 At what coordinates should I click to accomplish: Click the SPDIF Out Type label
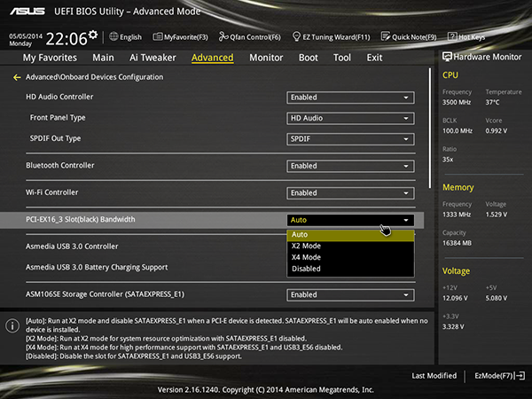coord(55,138)
